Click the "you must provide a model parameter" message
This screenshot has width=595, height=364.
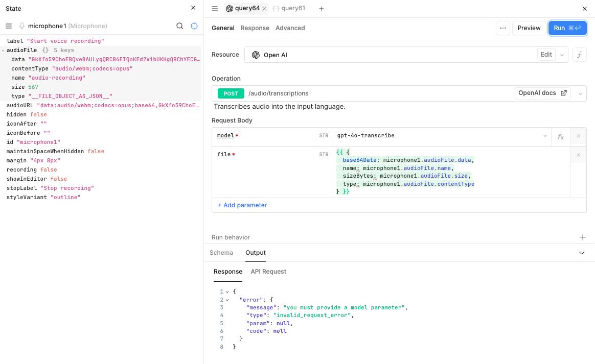(x=344, y=307)
